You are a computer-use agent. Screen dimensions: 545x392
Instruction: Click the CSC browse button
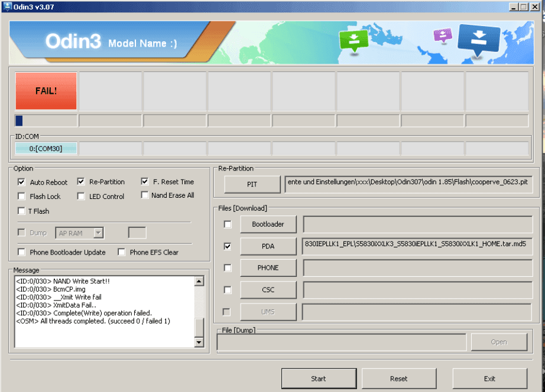(x=268, y=290)
